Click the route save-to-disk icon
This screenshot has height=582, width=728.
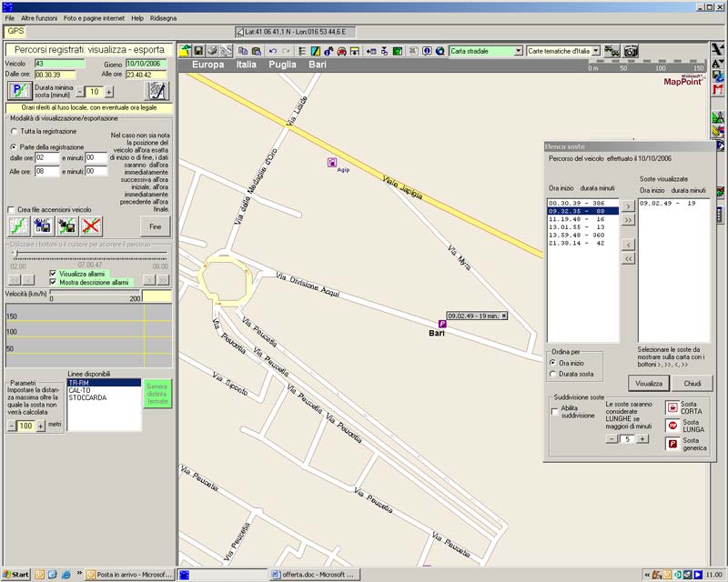[67, 226]
